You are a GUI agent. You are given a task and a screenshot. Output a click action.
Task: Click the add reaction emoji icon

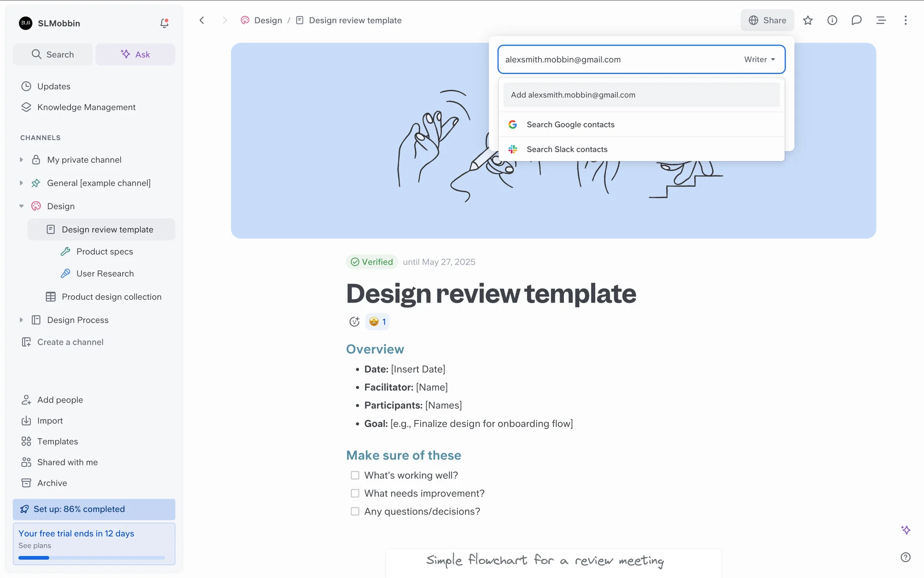[354, 322]
